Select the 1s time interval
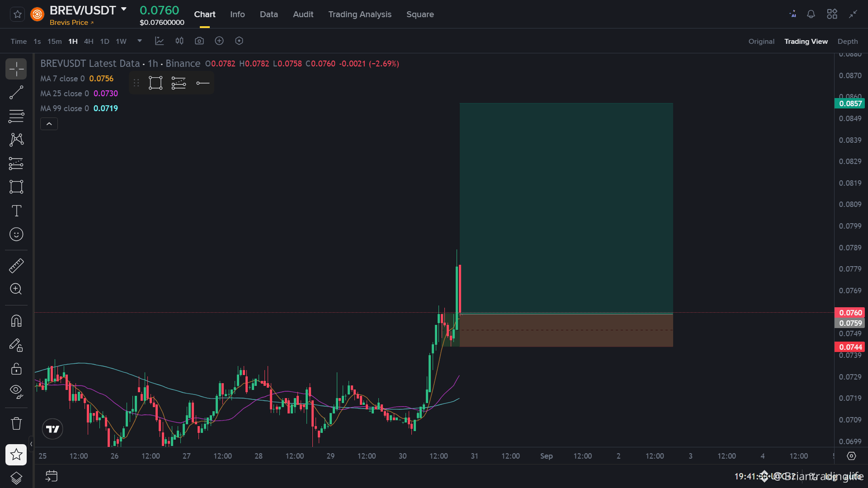Screen dimensions: 868x488 (37, 42)
